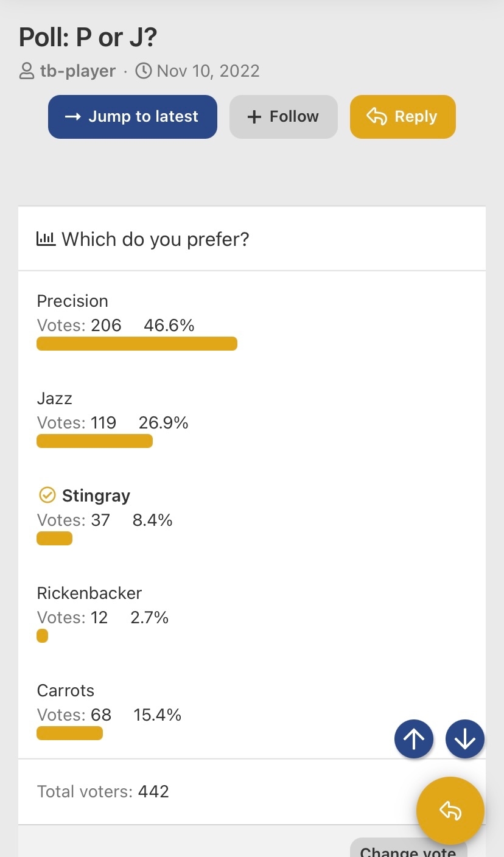Reply using the top orange Reply button
The height and width of the screenshot is (857, 504).
coord(403,117)
